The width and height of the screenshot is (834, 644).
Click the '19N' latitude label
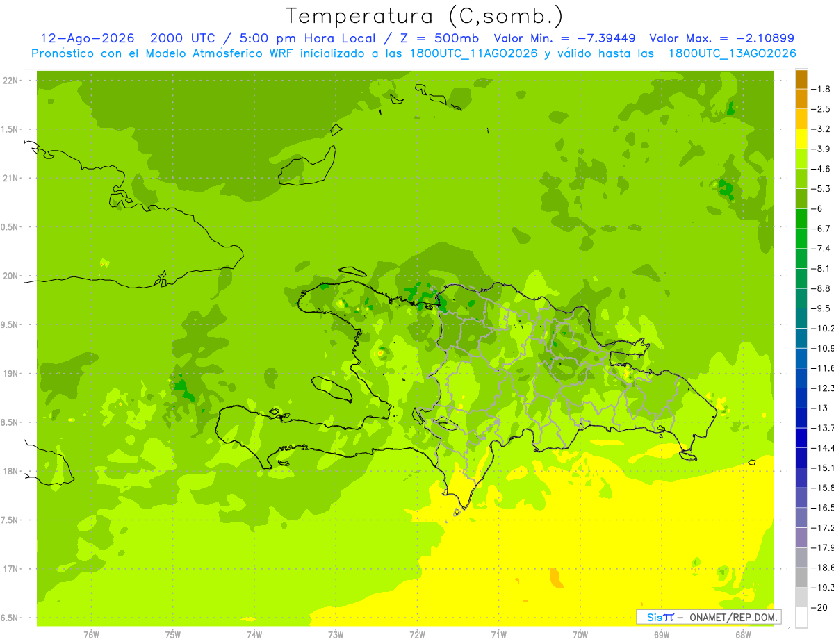click(x=10, y=374)
